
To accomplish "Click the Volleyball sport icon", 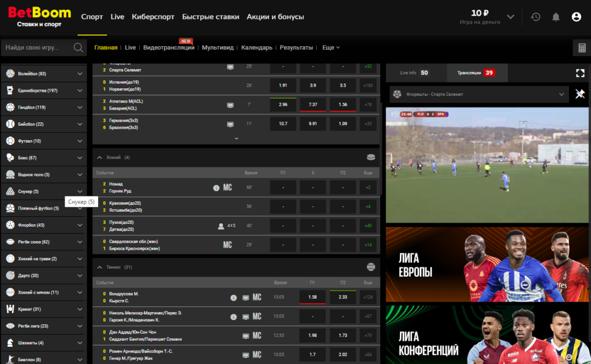I will [10, 73].
